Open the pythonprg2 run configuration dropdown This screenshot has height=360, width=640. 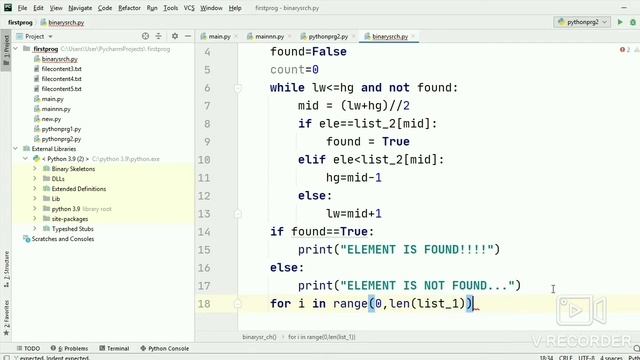pos(582,22)
